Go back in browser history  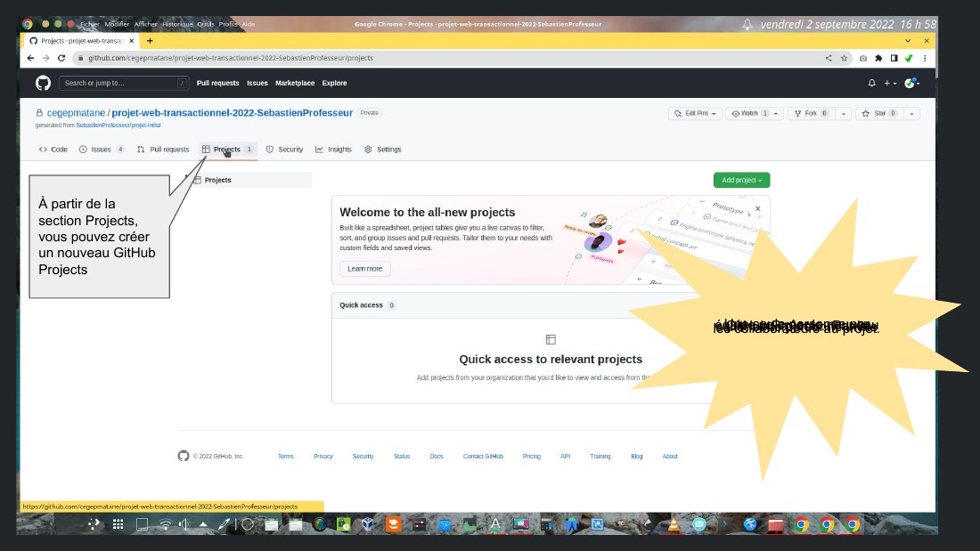tap(30, 58)
